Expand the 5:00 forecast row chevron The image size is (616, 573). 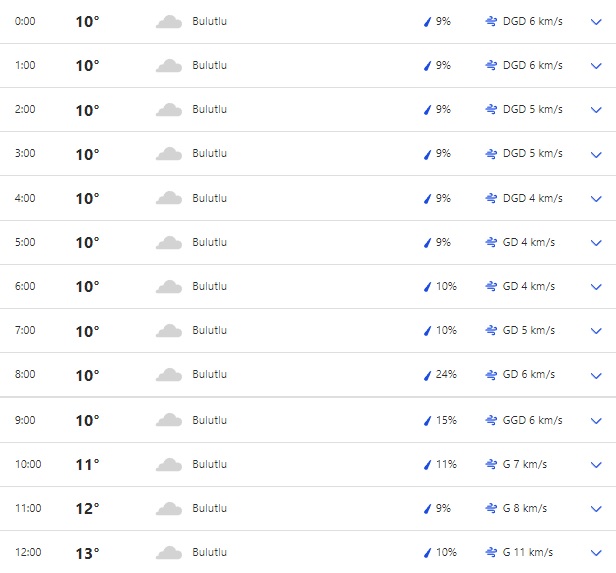(597, 242)
